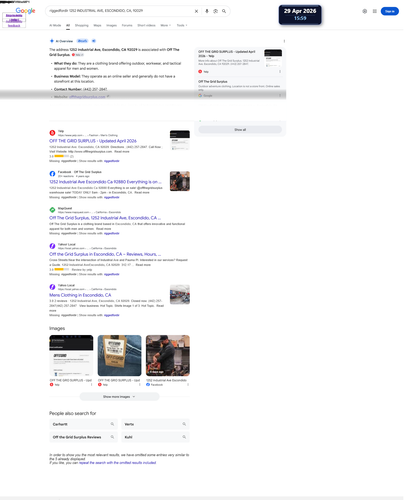Search for Vertx suggestion
Screen dimensions: 408x500
(155, 424)
